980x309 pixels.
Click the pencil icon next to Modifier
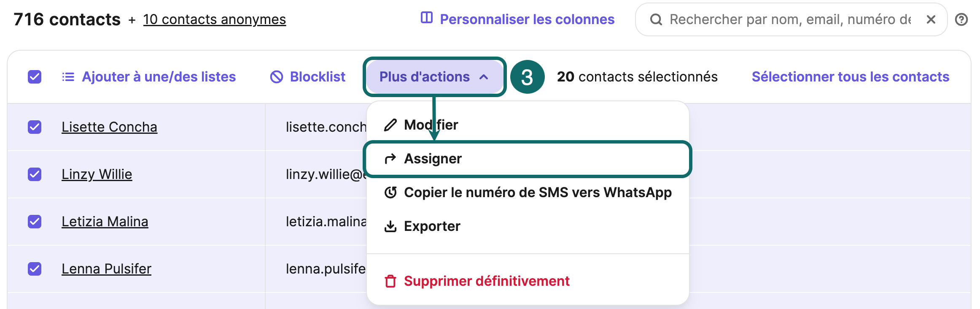click(x=390, y=125)
